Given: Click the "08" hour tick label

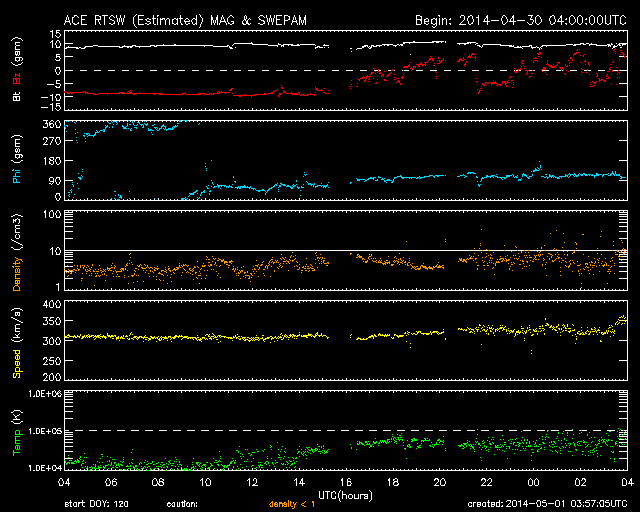Looking at the screenshot, I should pyautogui.click(x=158, y=482).
